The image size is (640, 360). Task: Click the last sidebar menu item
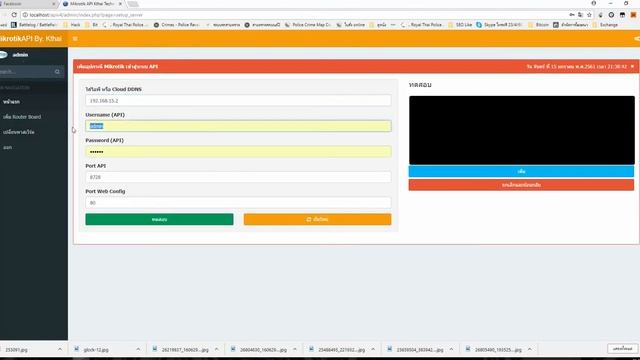[x=34, y=147]
